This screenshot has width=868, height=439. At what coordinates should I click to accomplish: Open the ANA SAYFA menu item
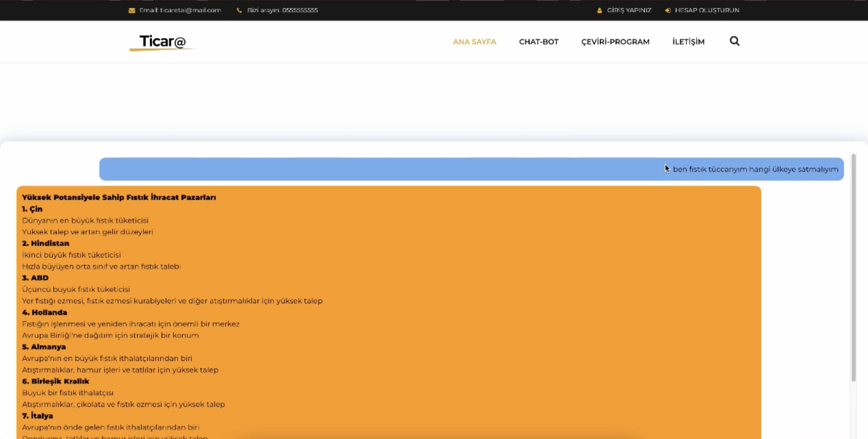pyautogui.click(x=474, y=42)
